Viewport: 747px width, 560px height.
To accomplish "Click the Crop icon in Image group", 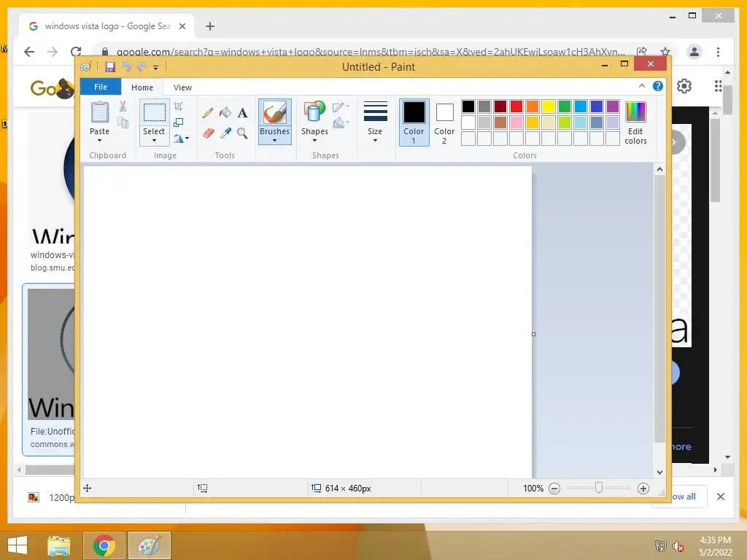I will coord(179,106).
